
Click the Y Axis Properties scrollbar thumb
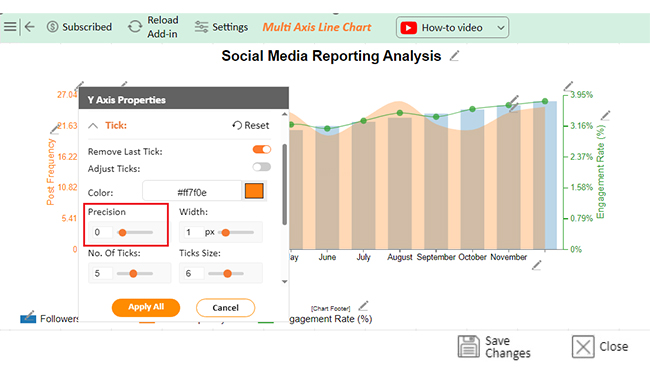tap(284, 184)
